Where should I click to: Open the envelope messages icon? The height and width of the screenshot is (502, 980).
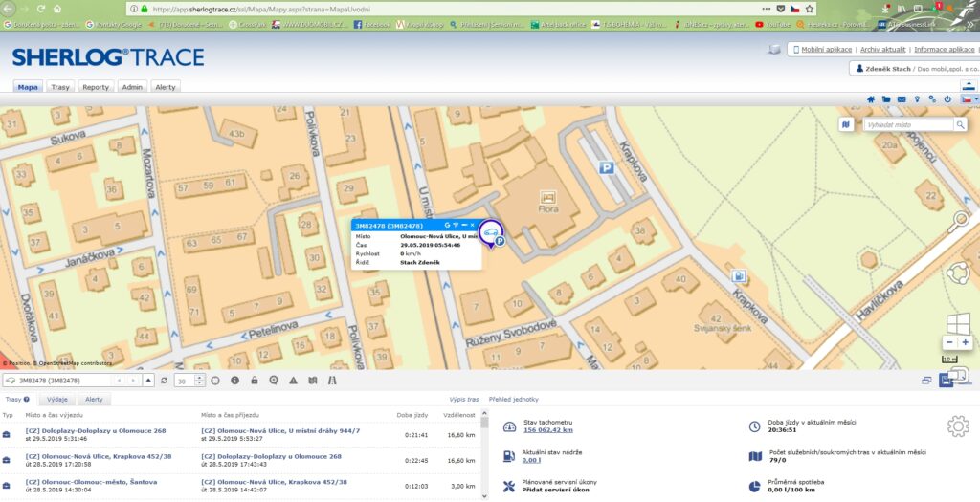901,98
